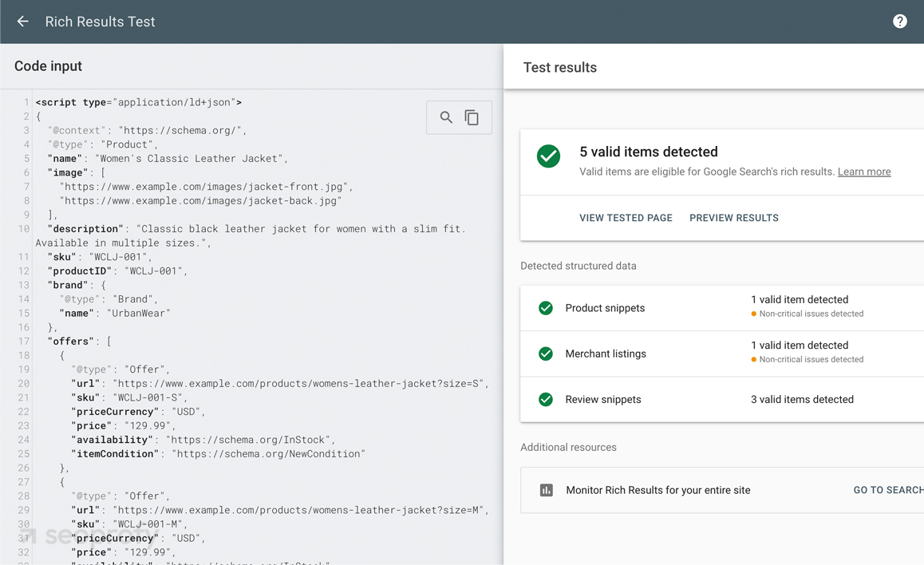Click the 'Code input' heading
The image size is (924, 565).
point(49,66)
